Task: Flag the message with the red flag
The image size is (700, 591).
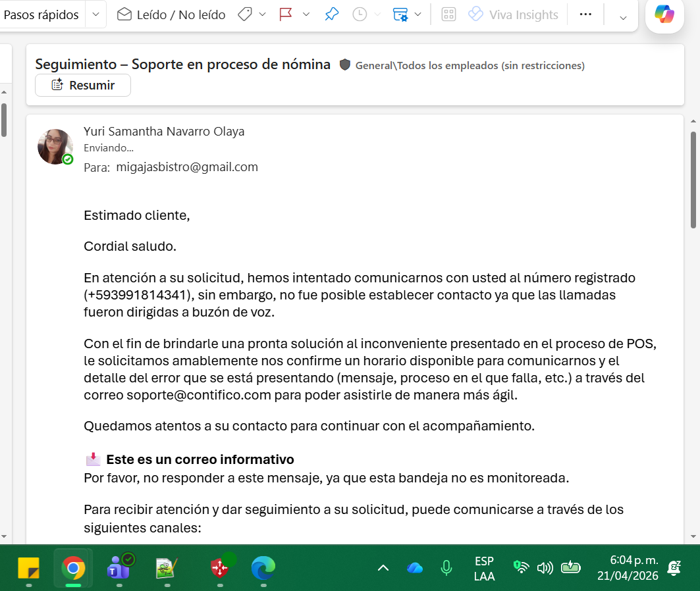Action: coord(286,14)
